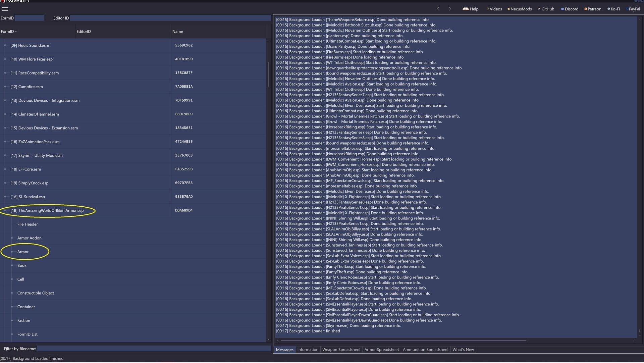644x363 pixels.
Task: Focus the Filter by filename field
Action: click(x=154, y=349)
